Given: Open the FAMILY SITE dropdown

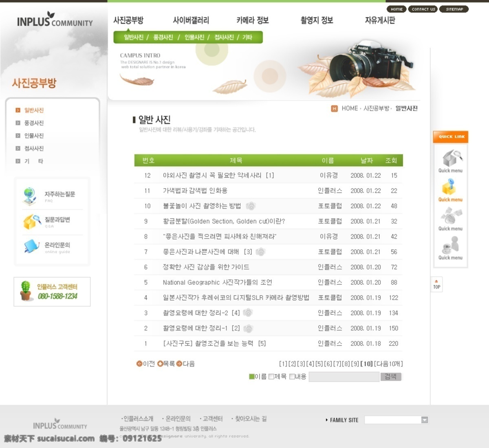Looking at the screenshot, I should click(396, 420).
